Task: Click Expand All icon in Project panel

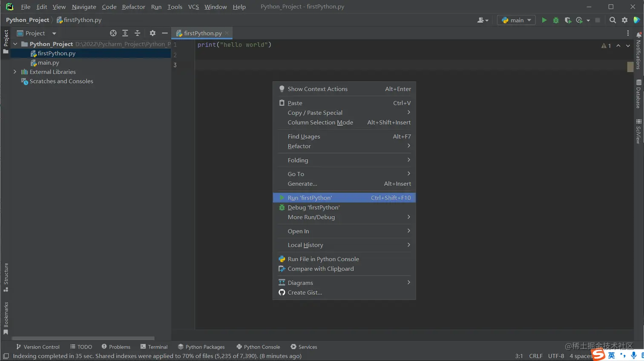Action: 125,33
